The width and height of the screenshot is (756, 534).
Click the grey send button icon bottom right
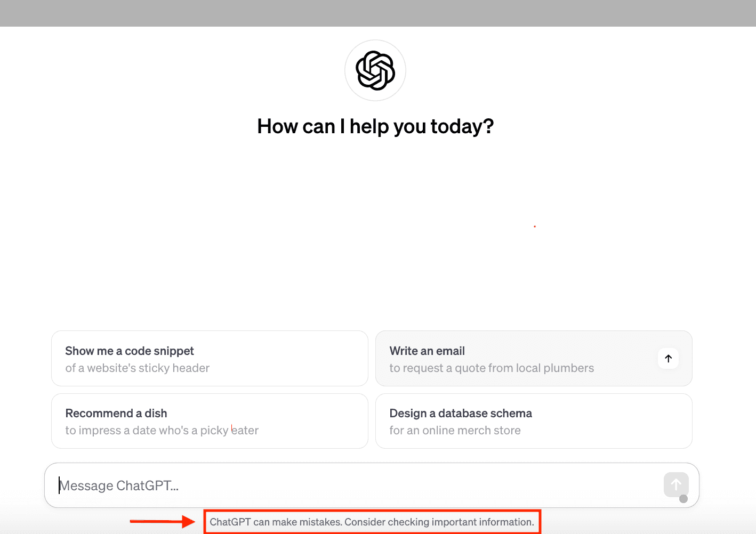click(675, 485)
